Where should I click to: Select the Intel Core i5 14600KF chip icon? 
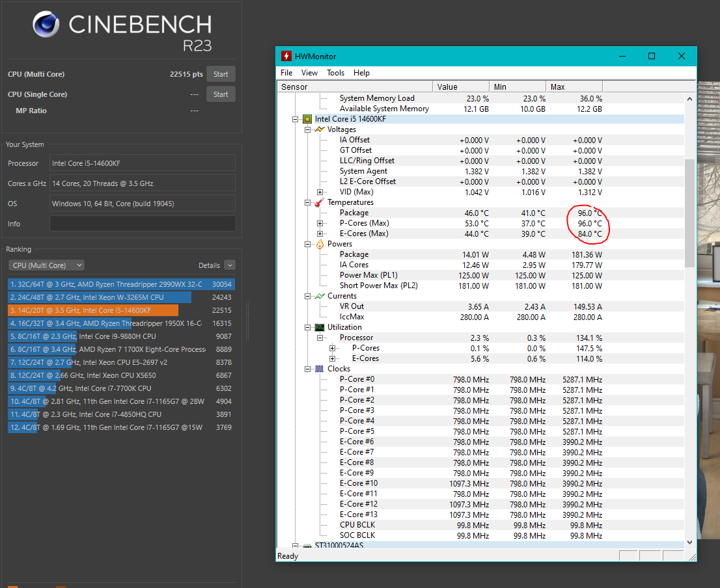tap(307, 119)
